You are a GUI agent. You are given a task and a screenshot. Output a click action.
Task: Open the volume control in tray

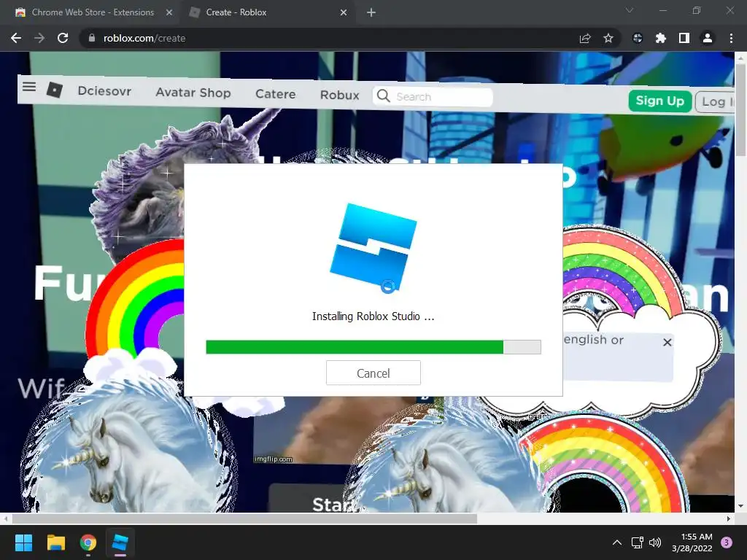click(655, 542)
